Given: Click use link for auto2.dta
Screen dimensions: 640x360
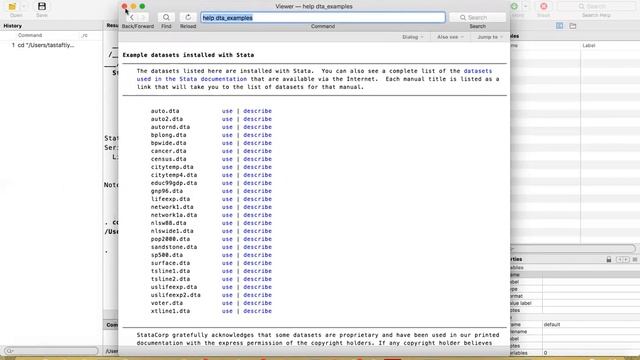Looking at the screenshot, I should (x=227, y=119).
